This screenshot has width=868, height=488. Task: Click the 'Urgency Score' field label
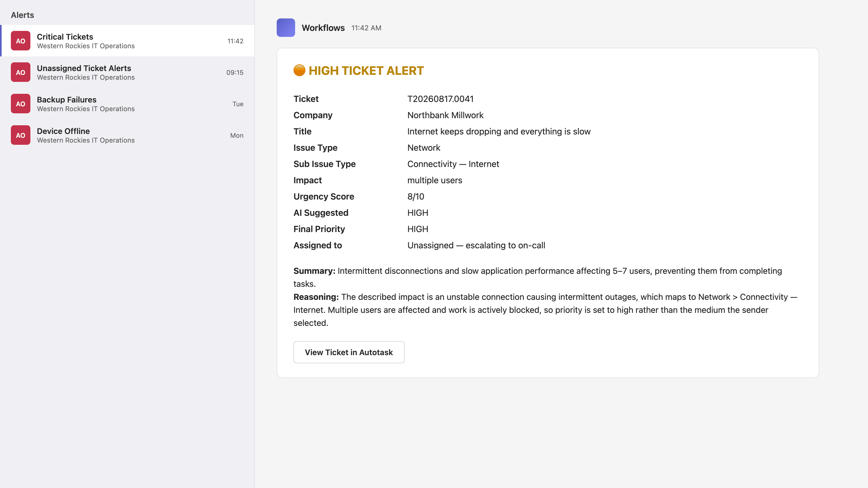pyautogui.click(x=324, y=196)
